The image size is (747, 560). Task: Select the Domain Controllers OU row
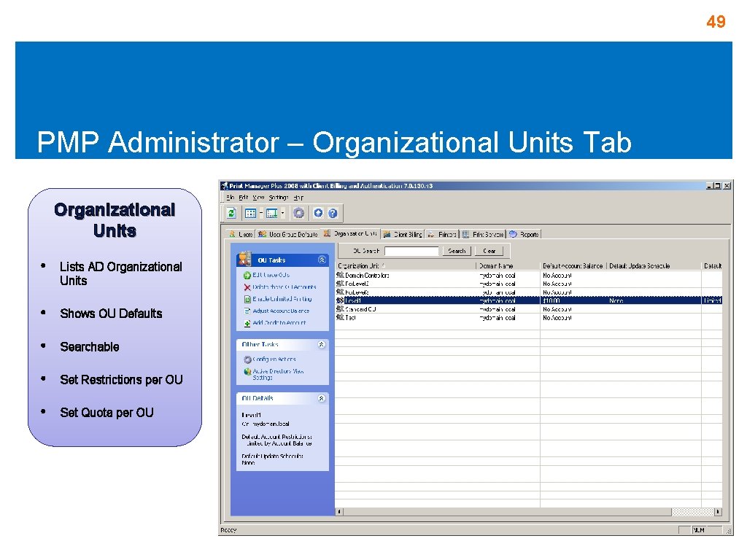pos(529,275)
